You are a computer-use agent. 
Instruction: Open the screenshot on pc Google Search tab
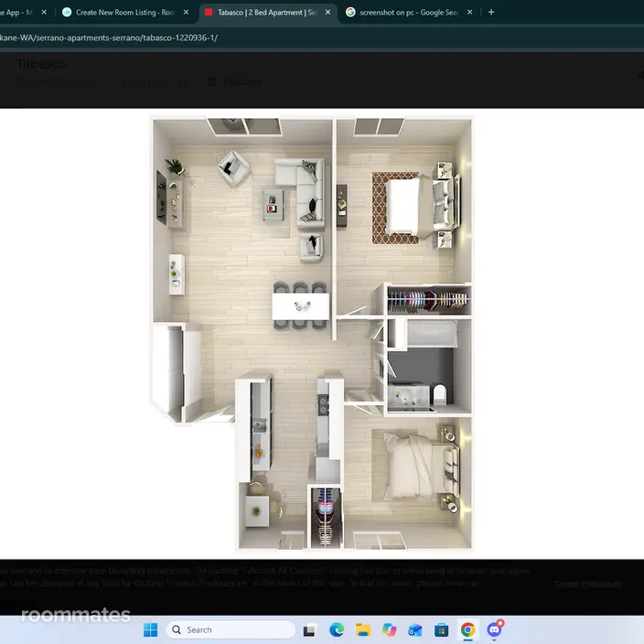coord(410,12)
